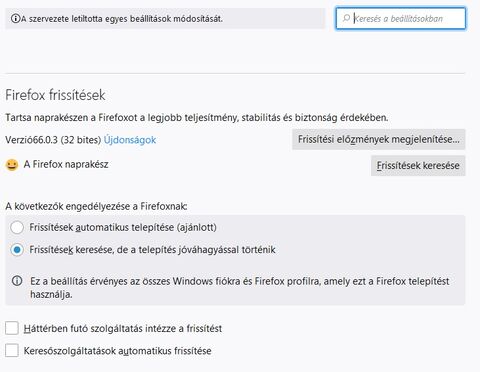
Task: Open the Újdonságok link
Action: 130,140
